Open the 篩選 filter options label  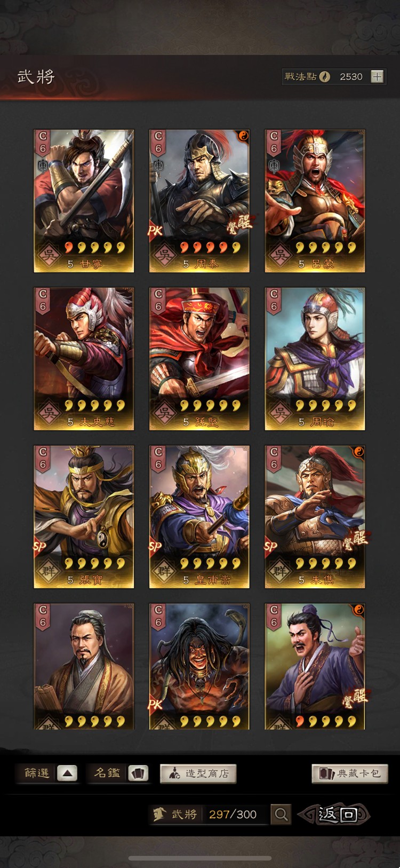[x=37, y=773]
